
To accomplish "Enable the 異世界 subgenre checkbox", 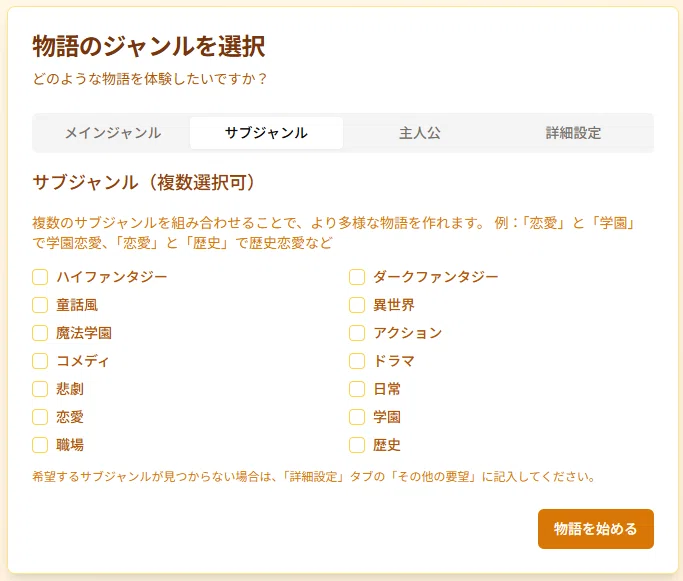I will click(x=357, y=305).
